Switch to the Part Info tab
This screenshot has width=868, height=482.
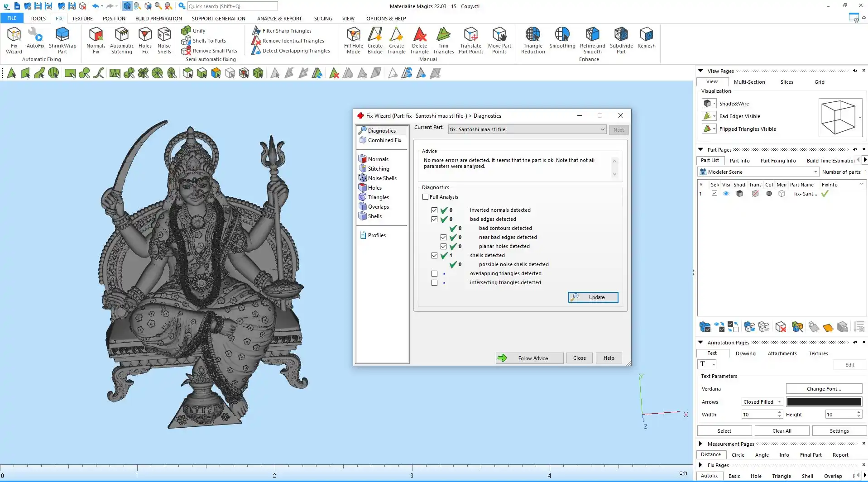pos(739,161)
